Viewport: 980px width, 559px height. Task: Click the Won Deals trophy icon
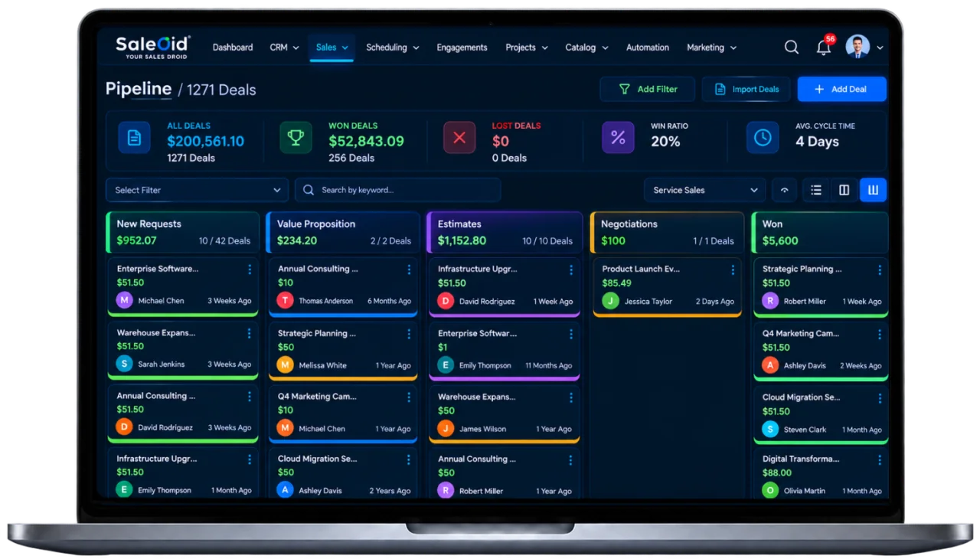296,138
